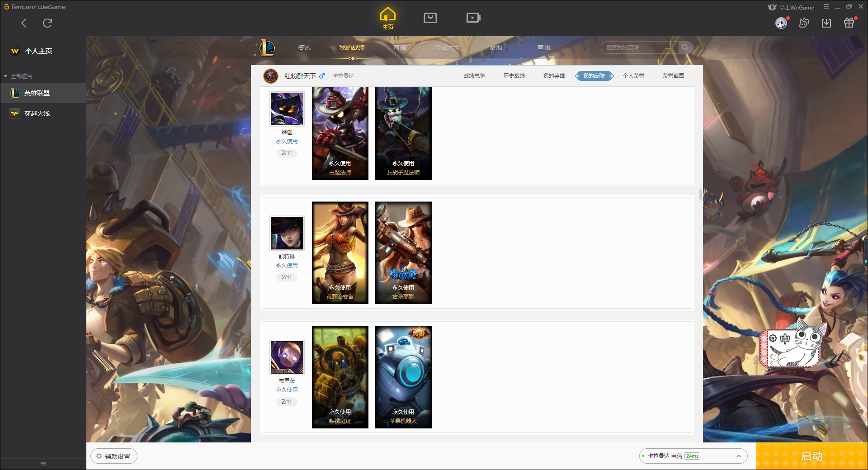Click the gear icon on cat widget
This screenshot has height=470, width=868.
773,338
